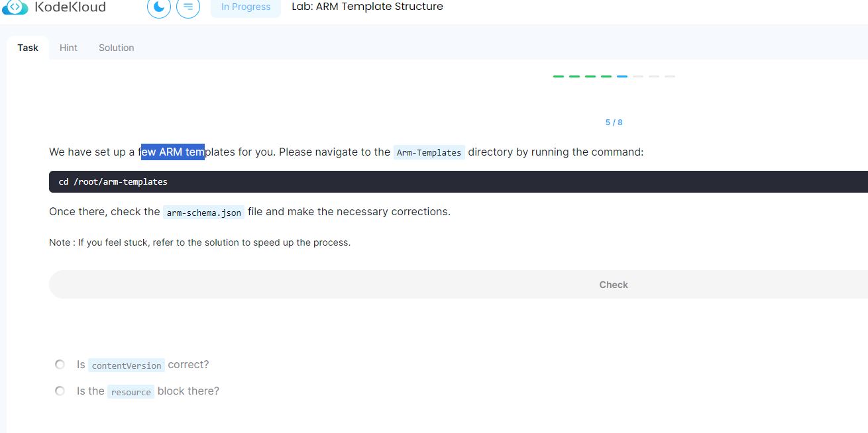Click the blue current-step progress segment
The image size is (868, 433).
click(622, 77)
